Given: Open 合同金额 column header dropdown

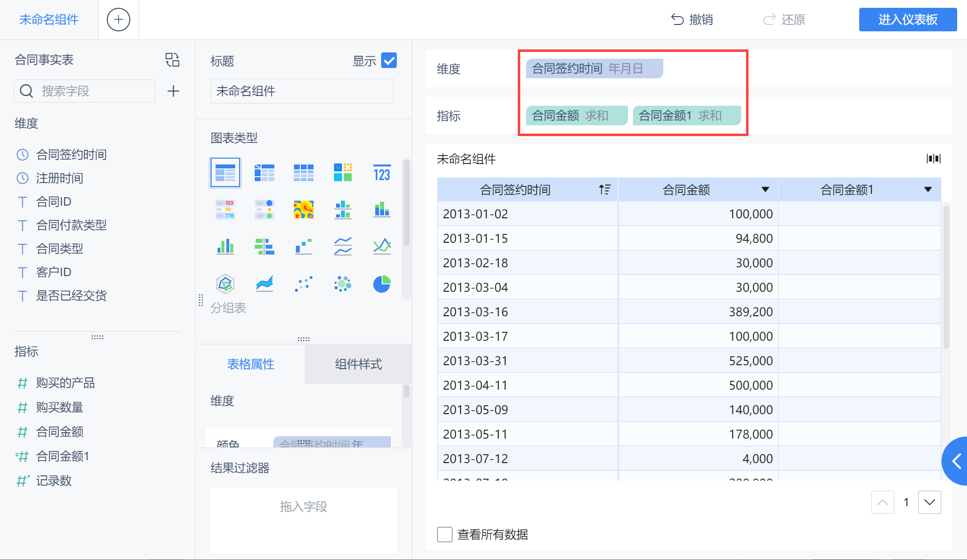Looking at the screenshot, I should click(765, 189).
